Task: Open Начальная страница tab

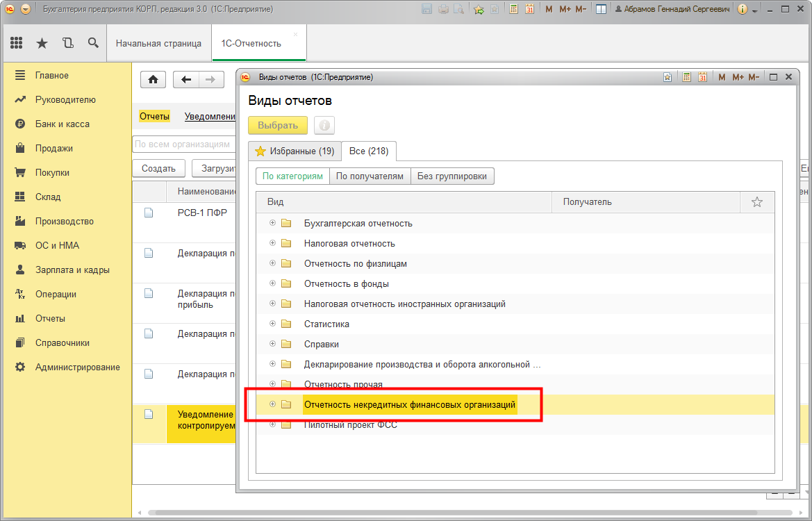Action: 158,44
